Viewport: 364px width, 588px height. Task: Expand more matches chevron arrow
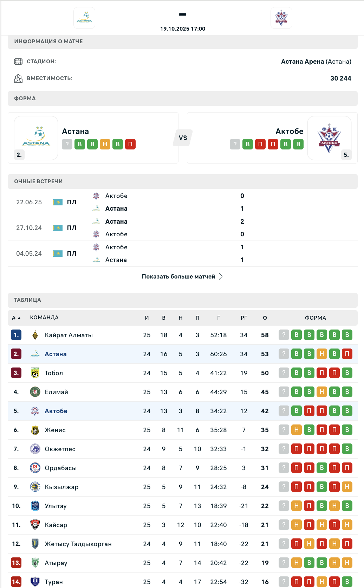coord(221,277)
